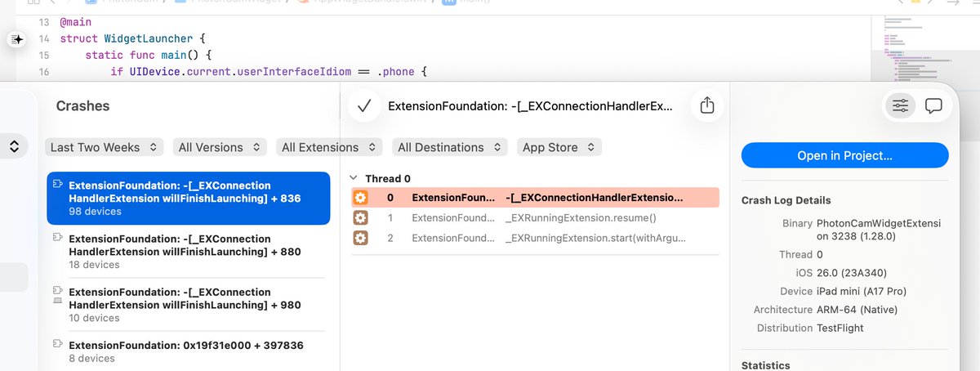The height and width of the screenshot is (371, 980).
Task: Click gear icon of stack frame 1
Action: coord(360,217)
